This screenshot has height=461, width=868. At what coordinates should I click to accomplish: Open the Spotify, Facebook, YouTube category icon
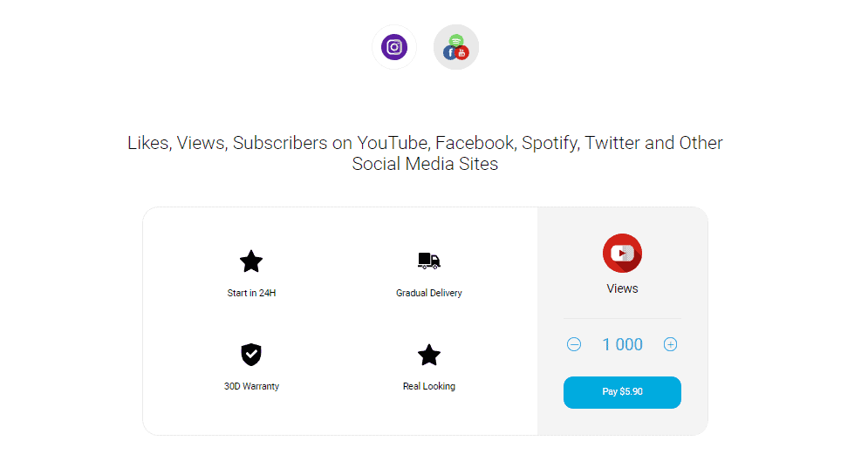456,47
